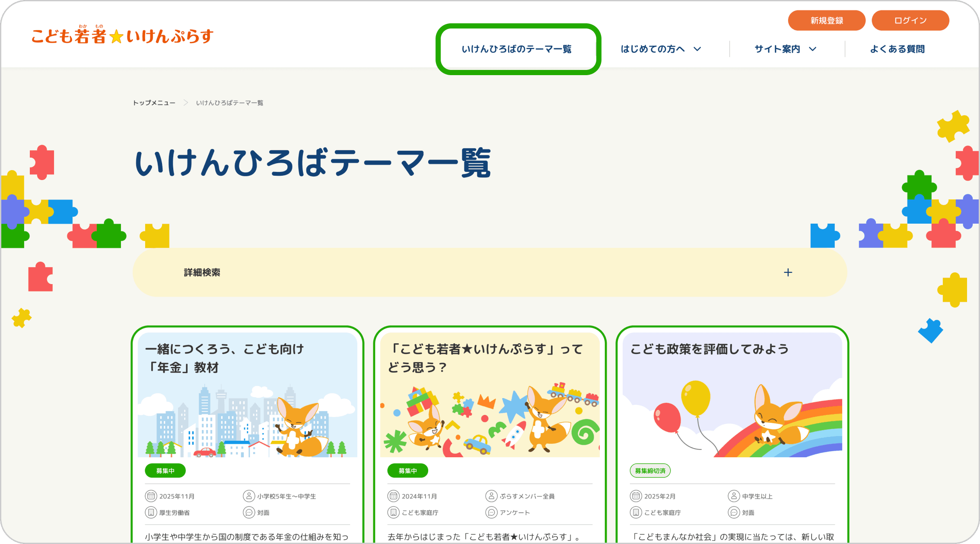
Task: Click the building icon beside こども家庭庁 on the middle card
Action: pyautogui.click(x=393, y=512)
